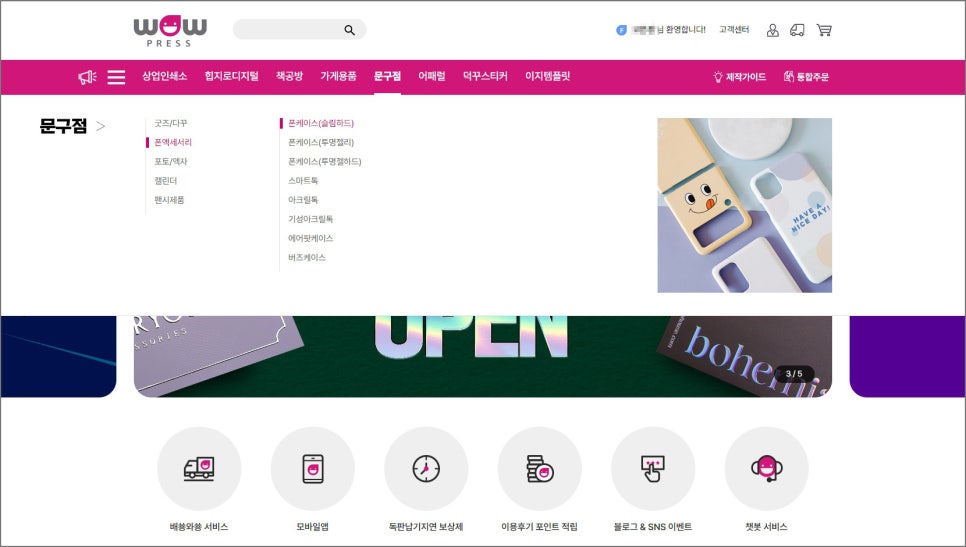Screen dimensions: 966x547
Task: Click the megaphone announcement icon
Action: coord(87,77)
